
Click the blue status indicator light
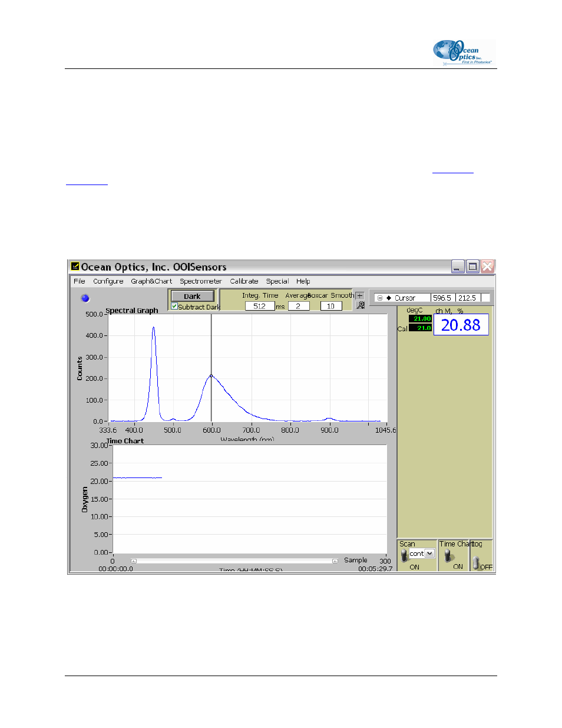pyautogui.click(x=85, y=298)
